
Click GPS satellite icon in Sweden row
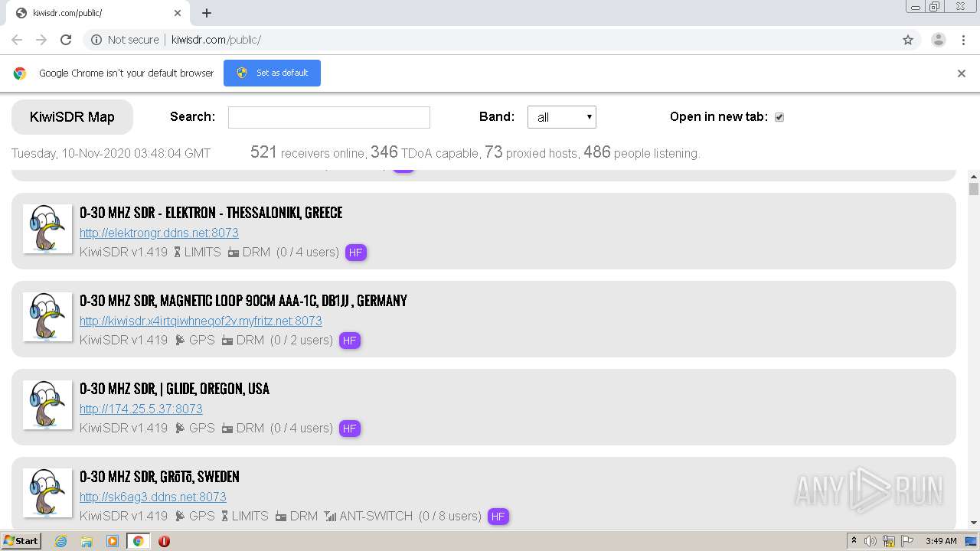pyautogui.click(x=180, y=516)
